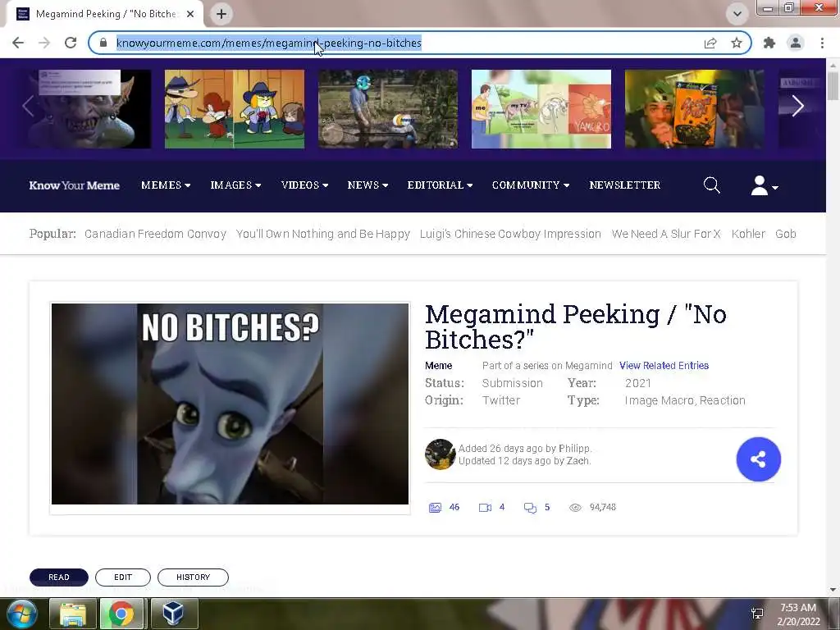The width and height of the screenshot is (840, 630).
Task: Open We Need A Slur For X link
Action: [x=666, y=234]
